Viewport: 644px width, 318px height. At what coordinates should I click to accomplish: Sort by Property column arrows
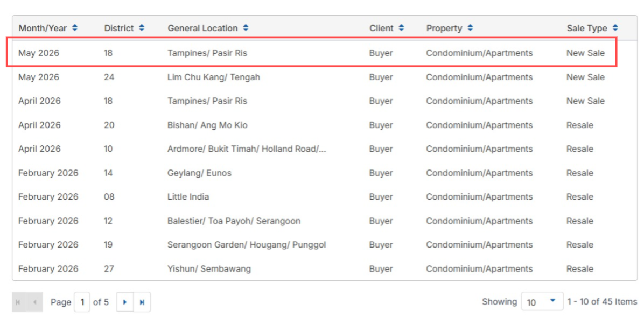click(x=470, y=28)
